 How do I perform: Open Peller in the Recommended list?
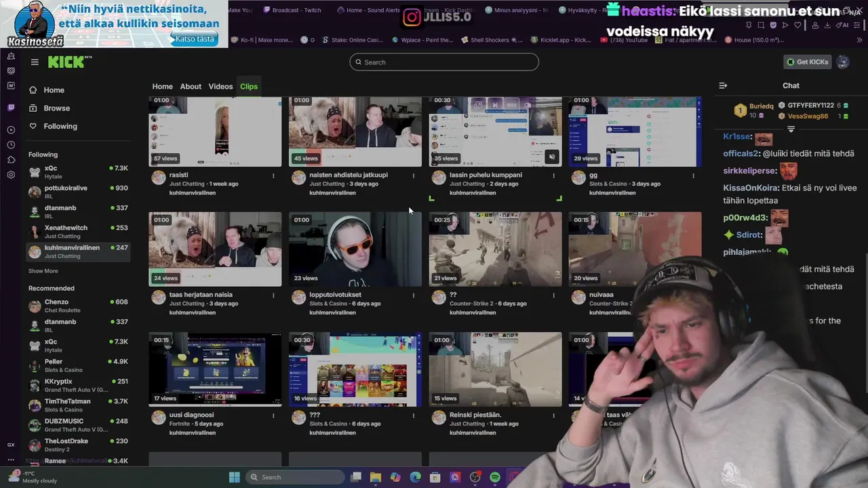click(x=78, y=365)
